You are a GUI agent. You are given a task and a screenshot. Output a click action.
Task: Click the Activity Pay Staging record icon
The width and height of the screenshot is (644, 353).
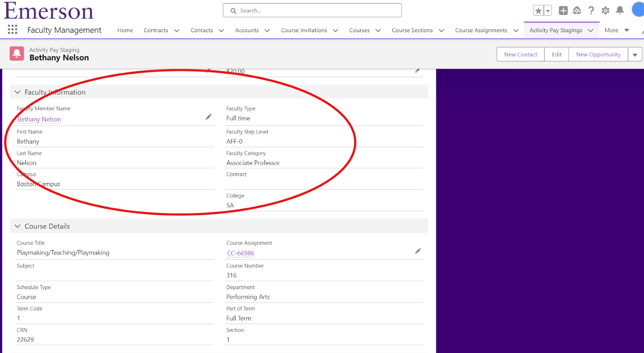[17, 53]
